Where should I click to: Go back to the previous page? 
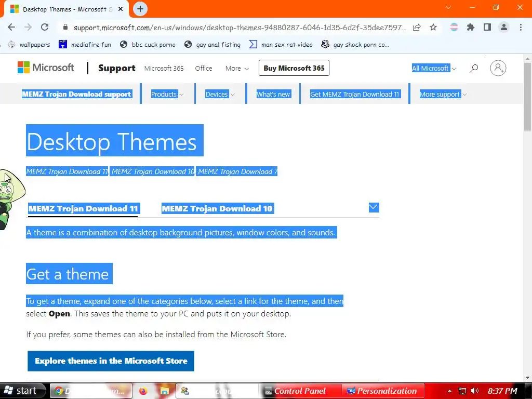pyautogui.click(x=11, y=27)
